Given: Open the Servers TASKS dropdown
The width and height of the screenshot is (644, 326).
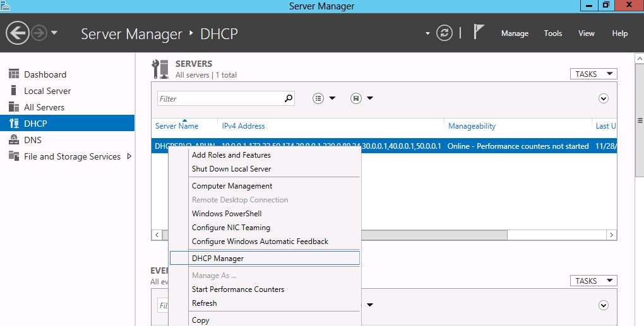Looking at the screenshot, I should [x=593, y=74].
